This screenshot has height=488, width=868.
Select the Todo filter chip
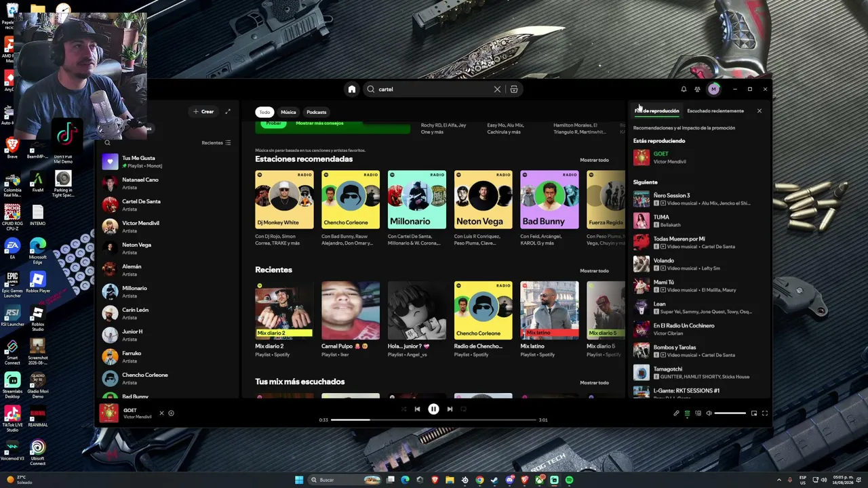pyautogui.click(x=264, y=112)
